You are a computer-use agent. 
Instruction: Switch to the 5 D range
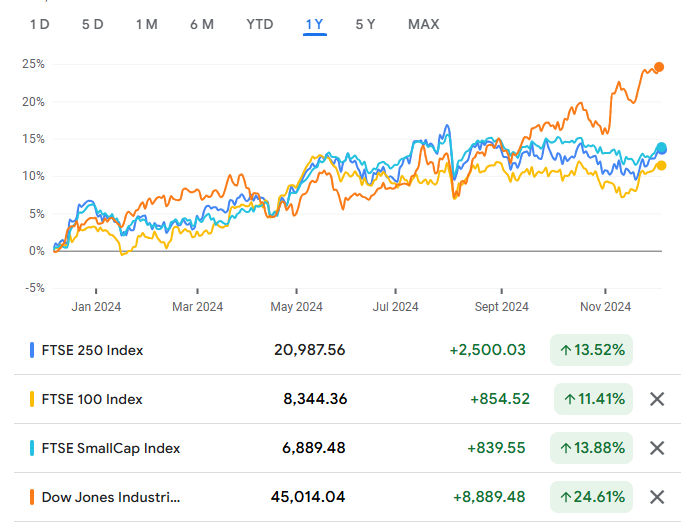(93, 24)
